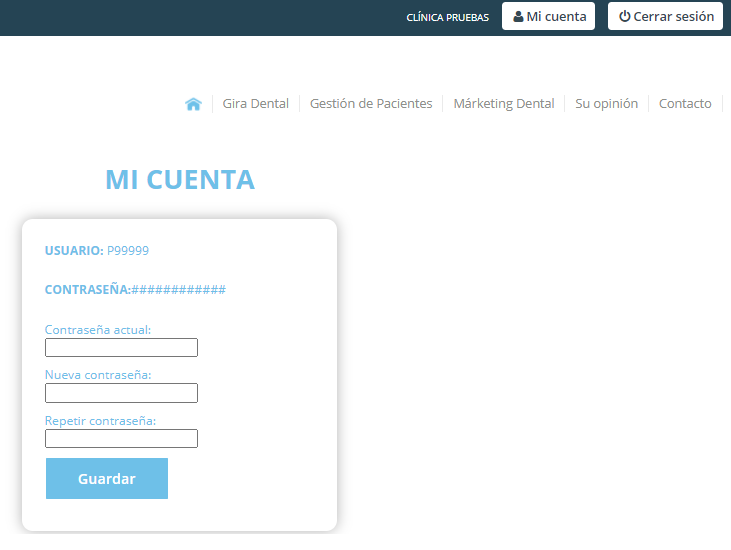
Task: Select the Repetir contraseña text box
Action: (121, 438)
